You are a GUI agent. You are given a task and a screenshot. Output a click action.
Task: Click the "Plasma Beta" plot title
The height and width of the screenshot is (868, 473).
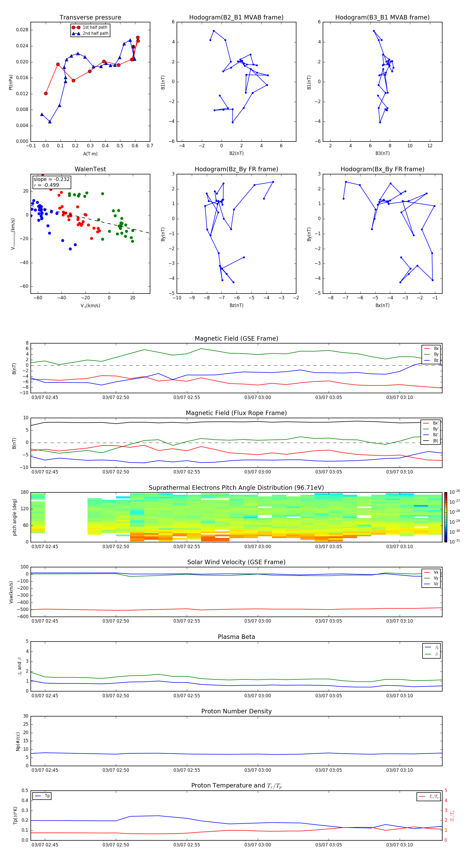click(236, 637)
